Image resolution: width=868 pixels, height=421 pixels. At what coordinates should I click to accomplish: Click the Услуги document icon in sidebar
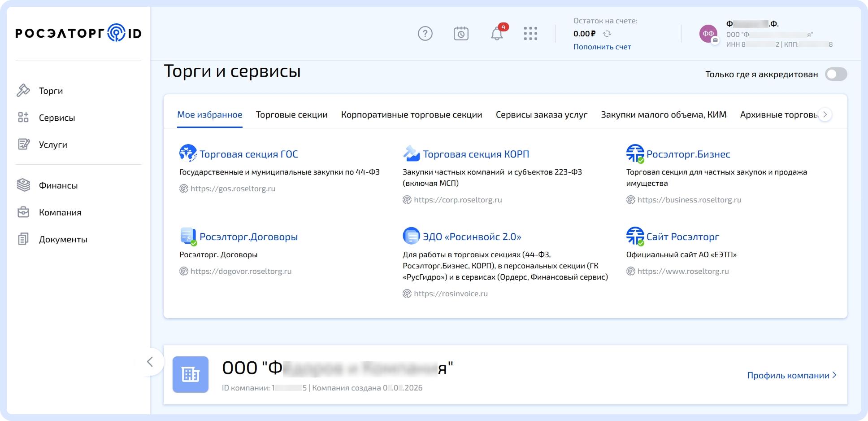pyautogui.click(x=23, y=145)
